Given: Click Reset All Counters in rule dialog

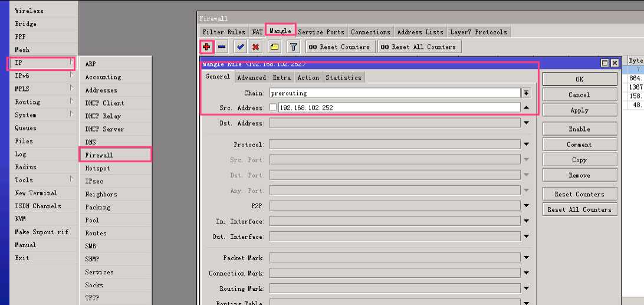Looking at the screenshot, I should [x=579, y=209].
